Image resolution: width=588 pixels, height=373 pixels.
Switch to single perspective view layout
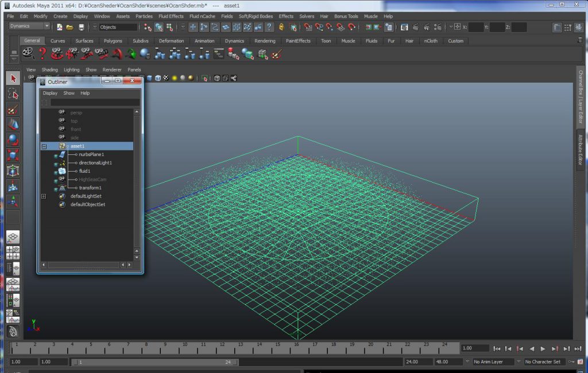(x=13, y=237)
